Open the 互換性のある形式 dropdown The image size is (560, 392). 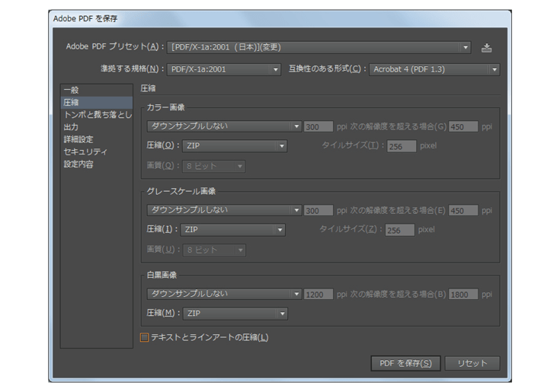point(434,69)
